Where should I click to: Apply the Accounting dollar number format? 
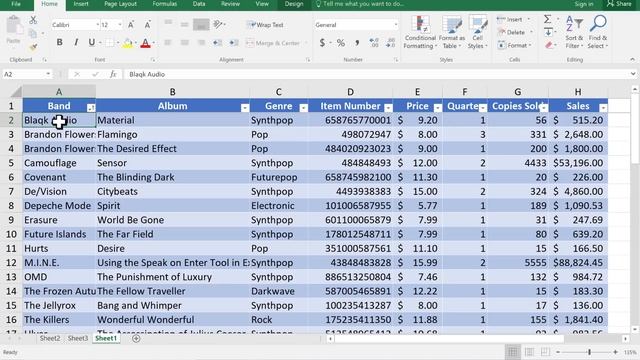point(322,42)
